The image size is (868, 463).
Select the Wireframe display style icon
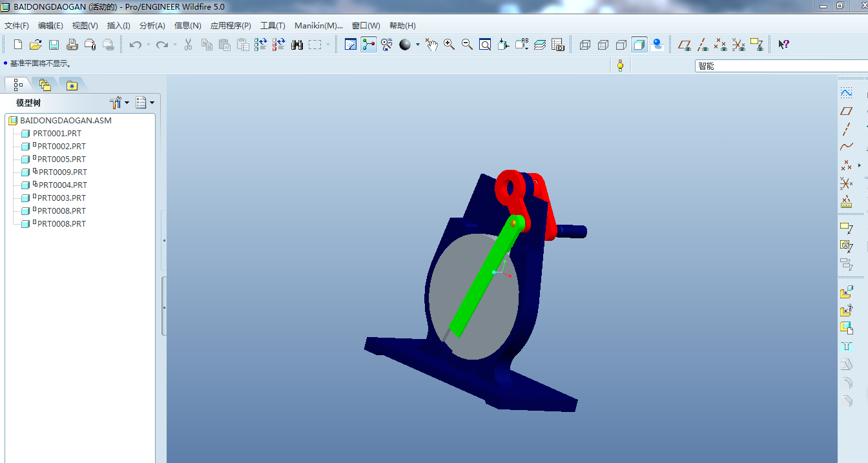585,45
